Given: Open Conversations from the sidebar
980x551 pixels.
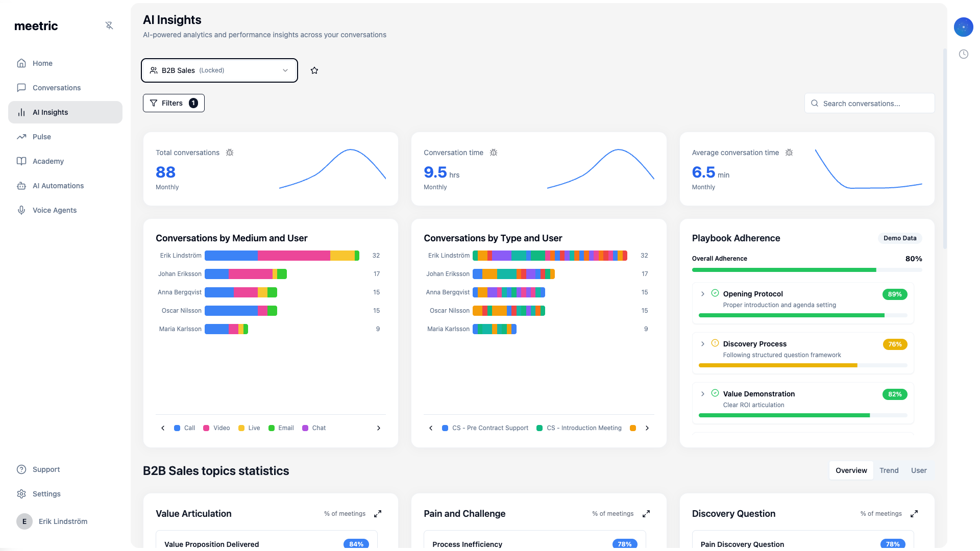Looking at the screenshot, I should (57, 88).
